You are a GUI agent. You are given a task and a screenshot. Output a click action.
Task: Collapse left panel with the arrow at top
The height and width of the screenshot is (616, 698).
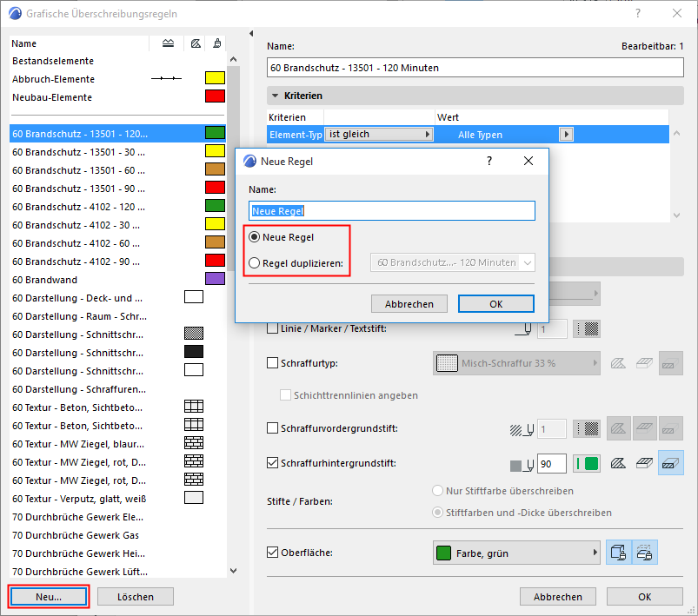[x=251, y=33]
